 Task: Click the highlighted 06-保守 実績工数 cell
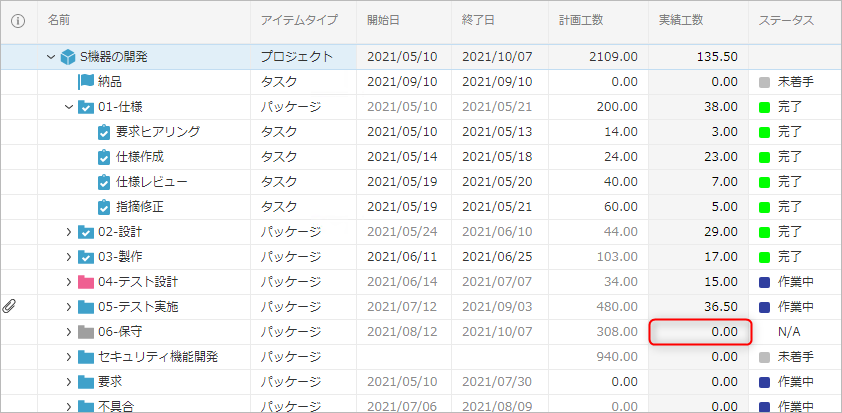700,332
